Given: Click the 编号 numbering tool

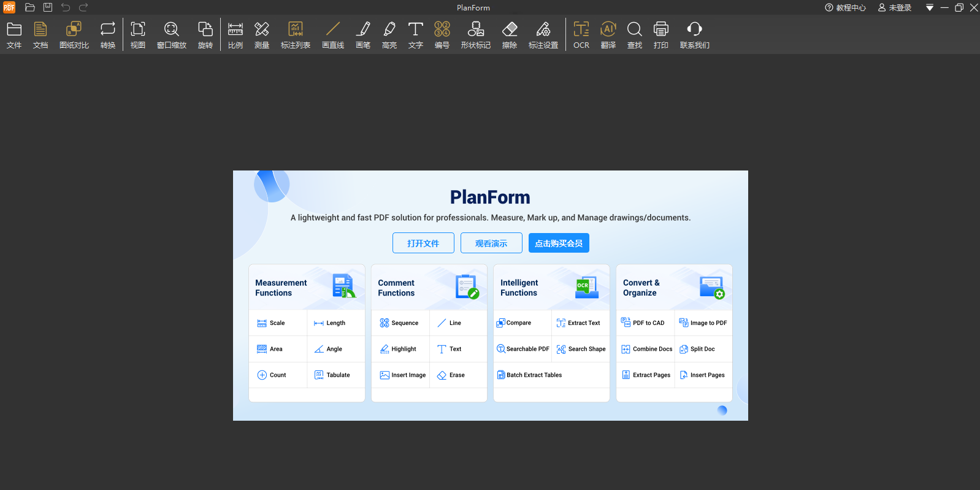Looking at the screenshot, I should (x=442, y=35).
